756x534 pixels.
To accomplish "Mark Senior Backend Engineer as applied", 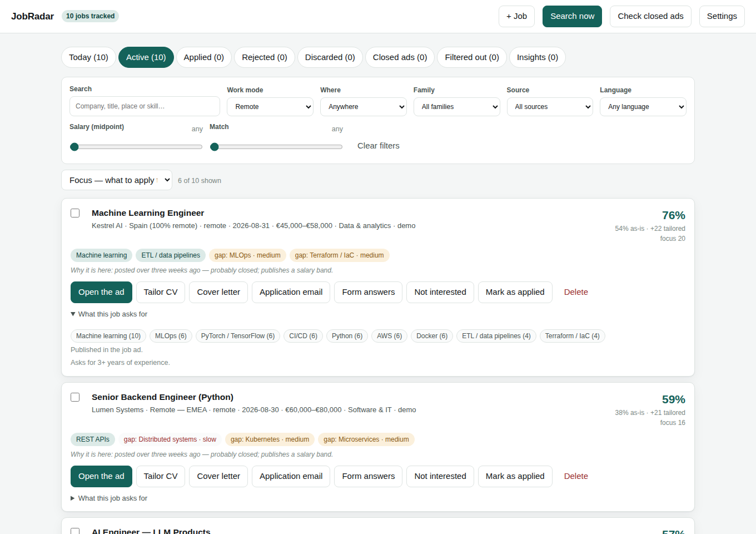I will click(x=515, y=476).
